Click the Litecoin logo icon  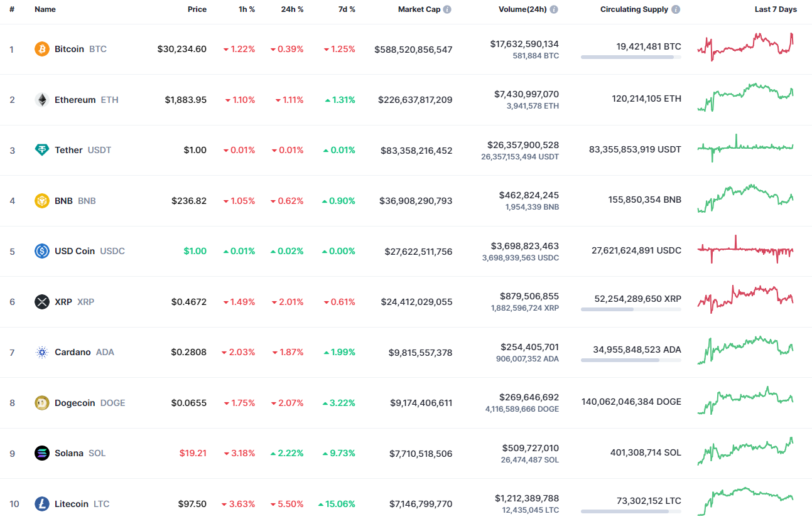pos(41,503)
